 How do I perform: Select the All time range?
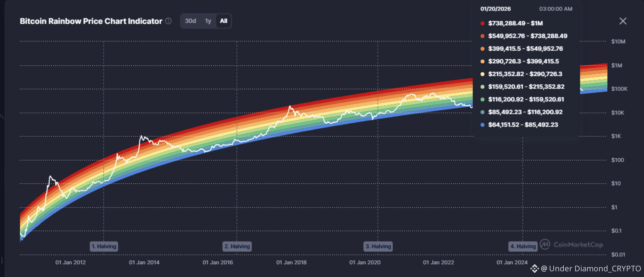[x=223, y=21]
